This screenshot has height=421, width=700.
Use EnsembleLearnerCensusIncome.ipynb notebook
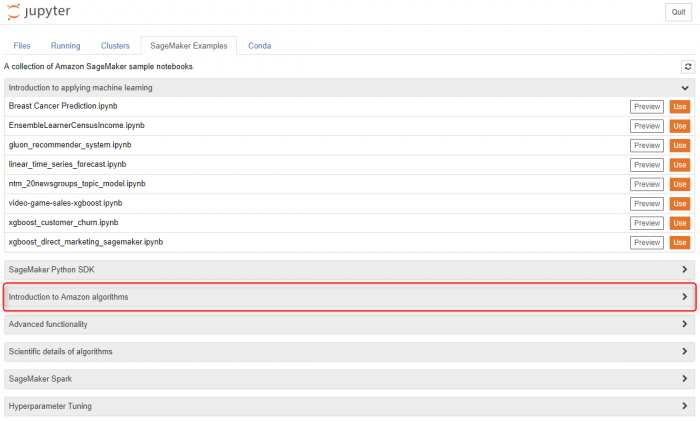tap(679, 126)
